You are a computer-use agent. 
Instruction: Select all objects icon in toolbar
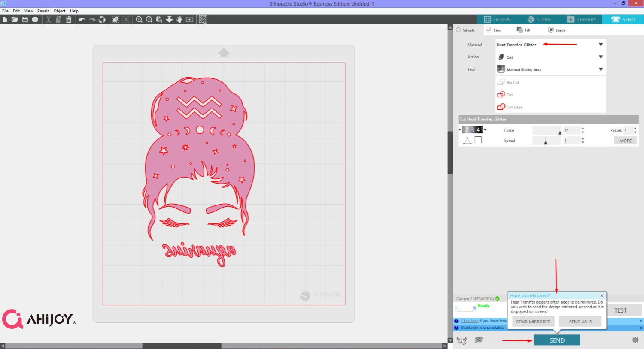click(115, 20)
